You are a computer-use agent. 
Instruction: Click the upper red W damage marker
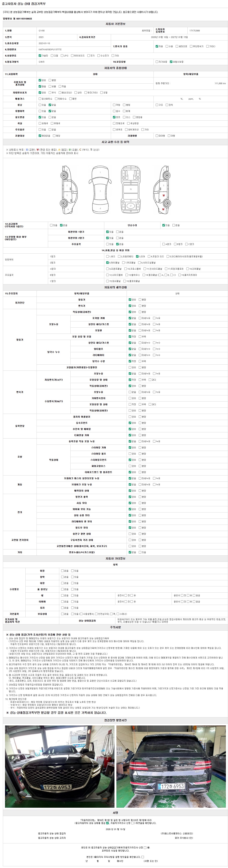[164, 195]
